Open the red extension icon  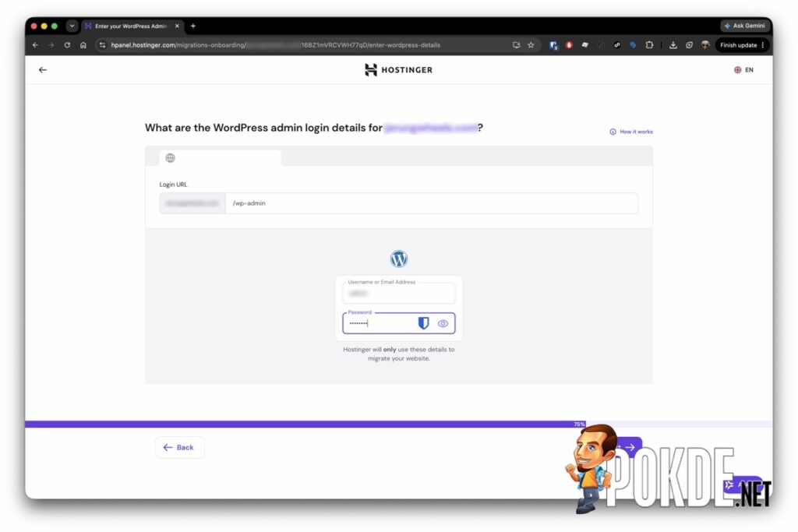(x=569, y=44)
